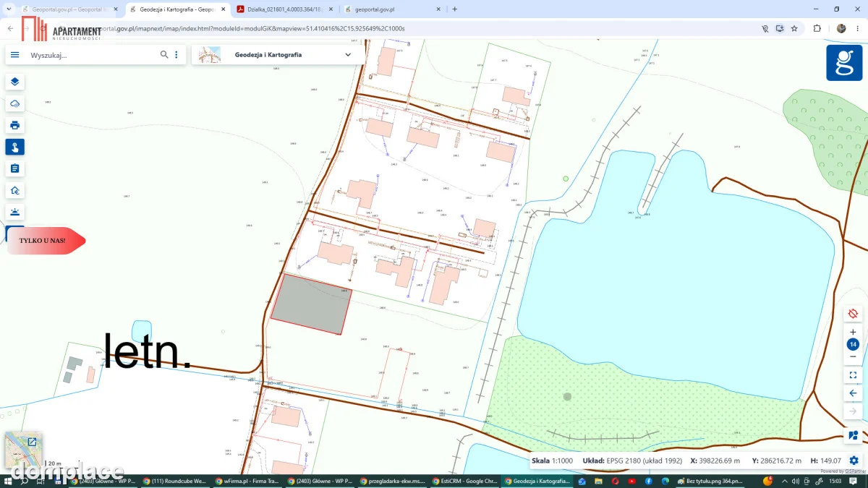This screenshot has width=868, height=488.
Task: Open the cloud services tool
Action: (14, 103)
